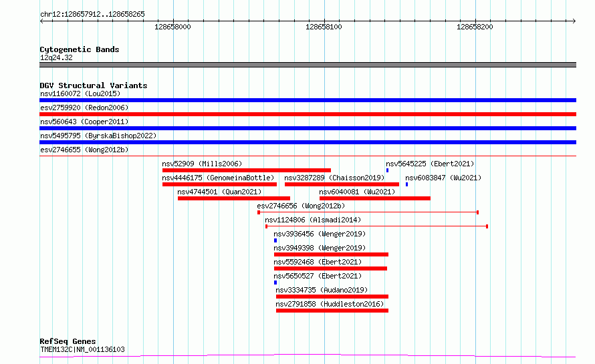Screen dimensions: 595x364
Task: Click nsv6040081 (Wu2021) label
Action: (357, 192)
